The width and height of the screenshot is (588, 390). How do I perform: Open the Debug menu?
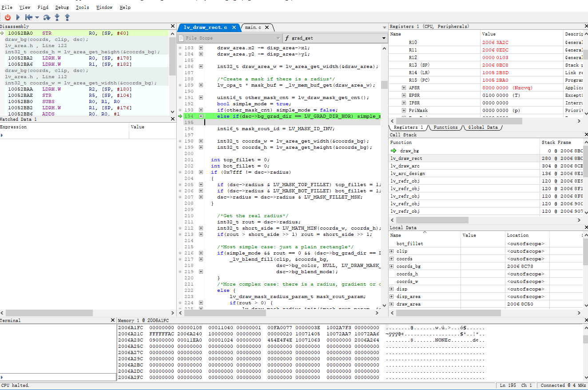tap(62, 8)
